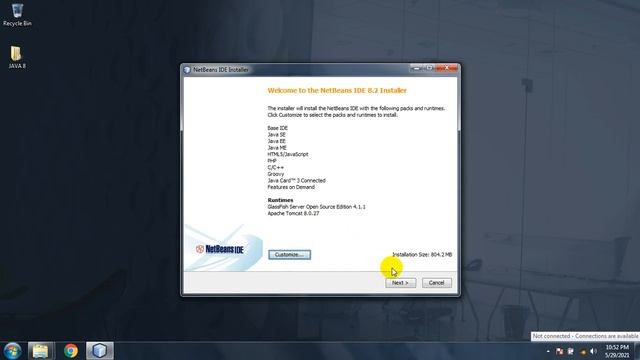Show hidden system tray icons arrow

tap(548, 351)
